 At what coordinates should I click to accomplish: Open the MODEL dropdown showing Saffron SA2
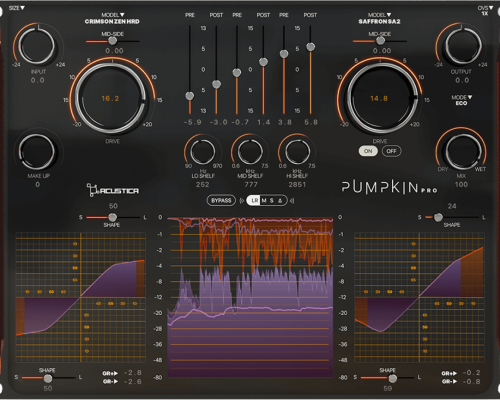(x=379, y=18)
